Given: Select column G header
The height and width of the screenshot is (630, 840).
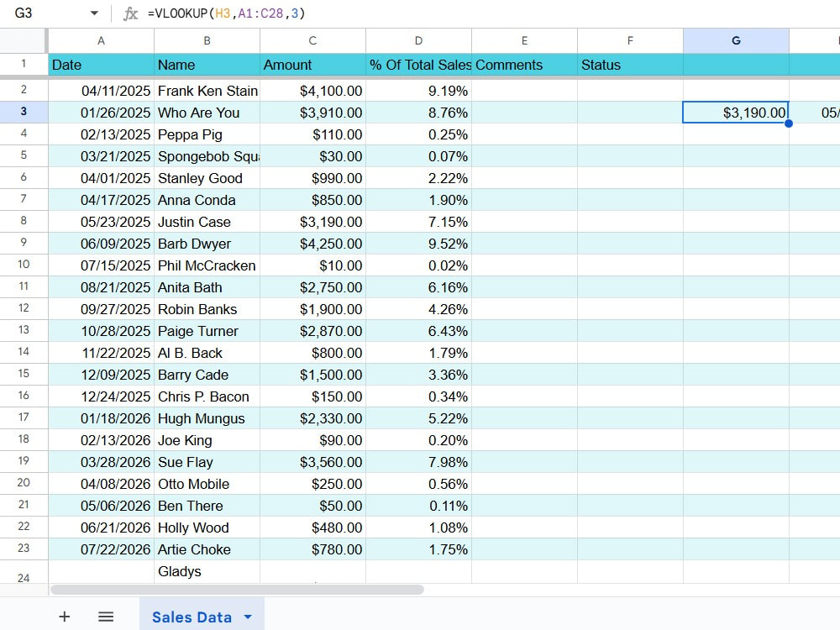Looking at the screenshot, I should pyautogui.click(x=736, y=40).
